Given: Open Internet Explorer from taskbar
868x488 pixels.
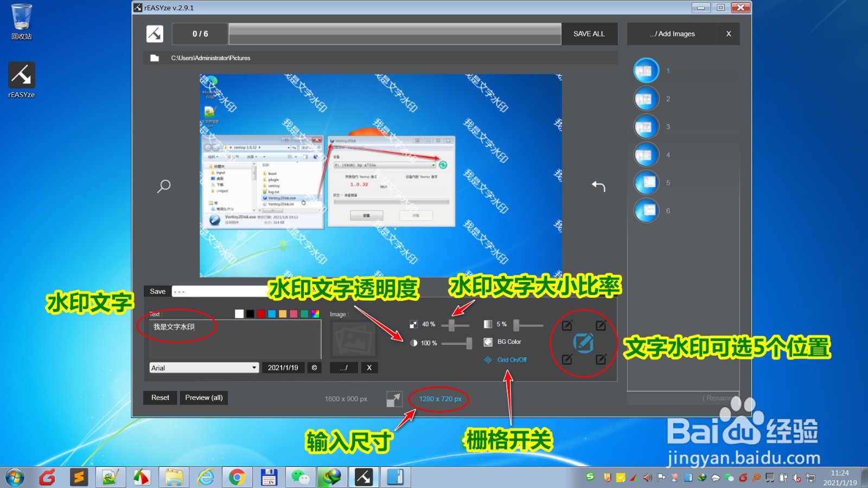Looking at the screenshot, I should (x=206, y=478).
